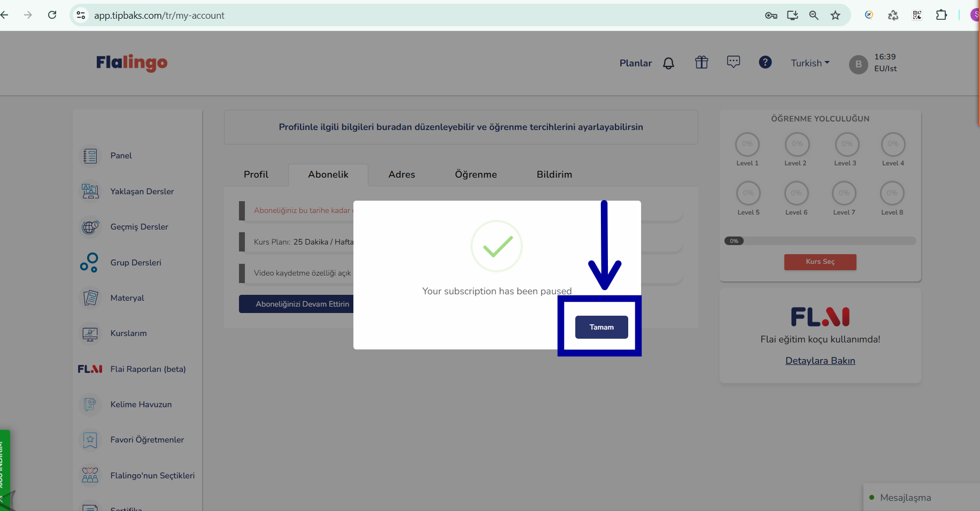Click the 16:39 EU/Ist time display
The height and width of the screenshot is (511, 980).
click(x=885, y=63)
